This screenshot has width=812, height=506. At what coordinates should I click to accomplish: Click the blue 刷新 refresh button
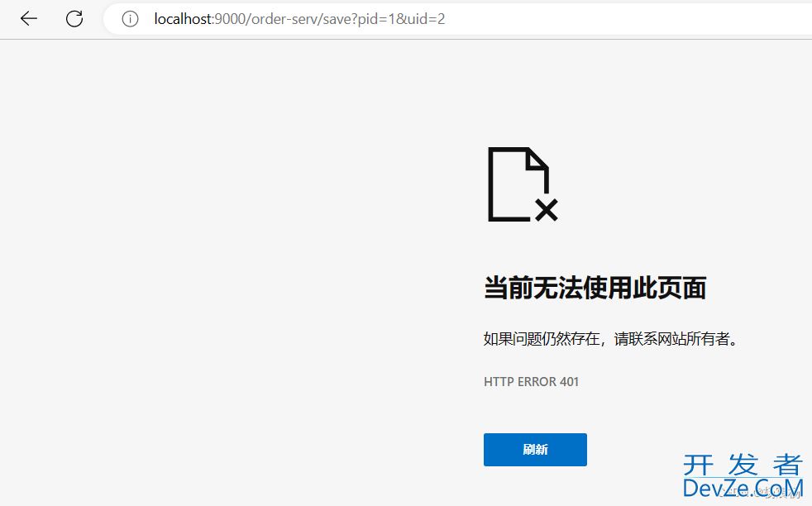pyautogui.click(x=535, y=450)
